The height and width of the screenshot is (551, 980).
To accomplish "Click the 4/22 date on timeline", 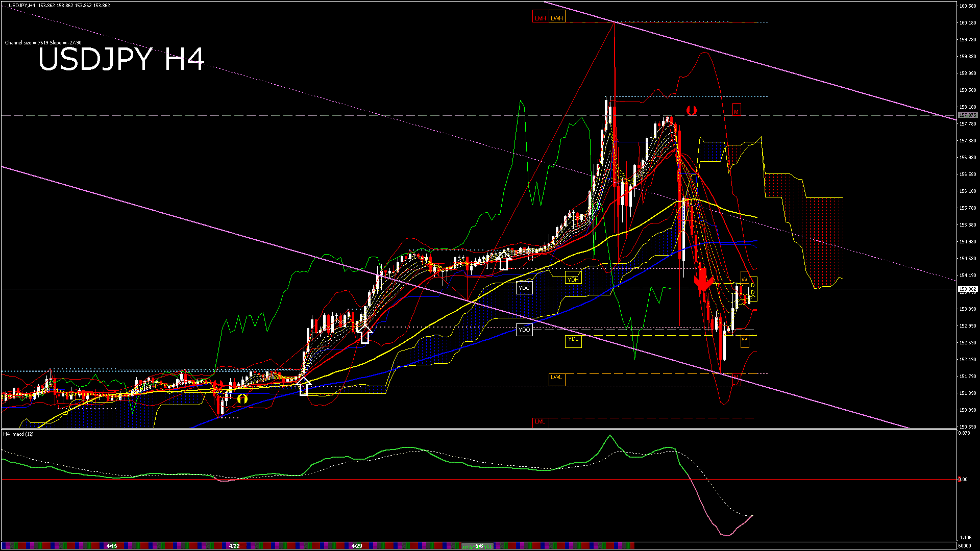I will (234, 546).
